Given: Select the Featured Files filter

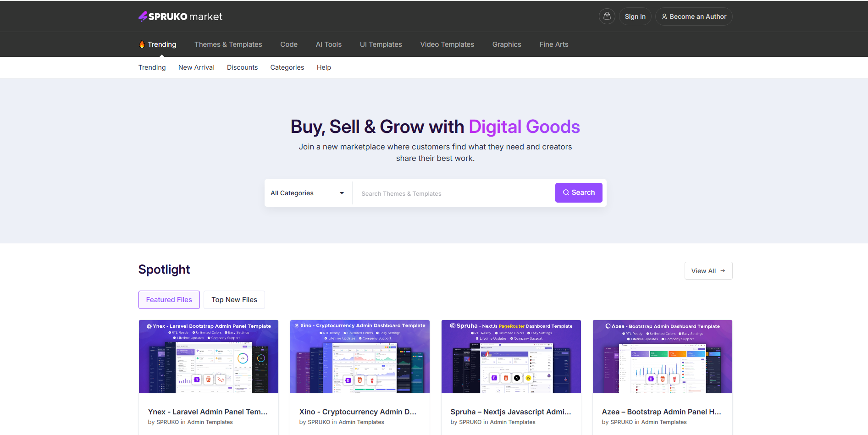Looking at the screenshot, I should tap(169, 299).
